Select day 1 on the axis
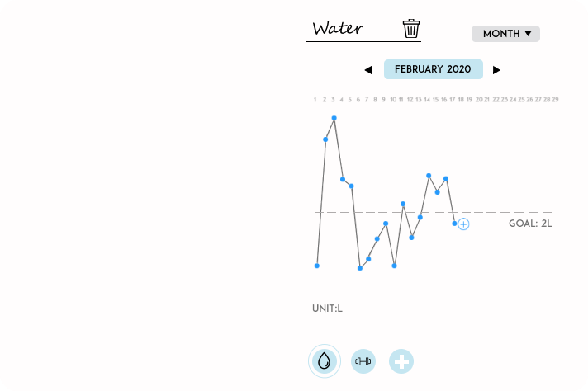The image size is (588, 391). coord(315,99)
